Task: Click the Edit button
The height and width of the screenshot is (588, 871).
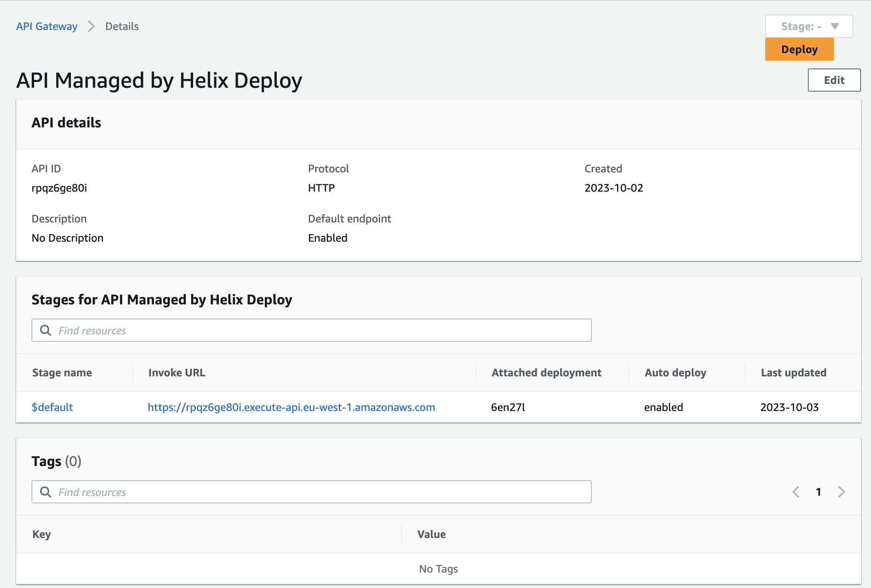Action: pyautogui.click(x=834, y=80)
